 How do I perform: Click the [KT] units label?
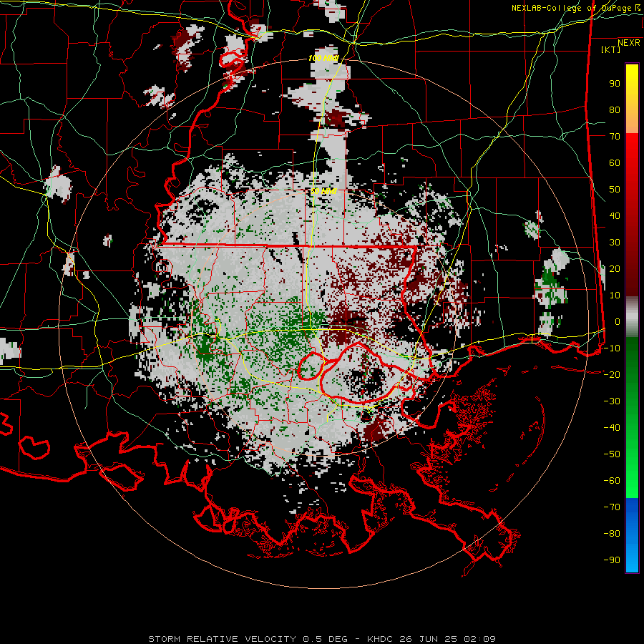click(610, 50)
